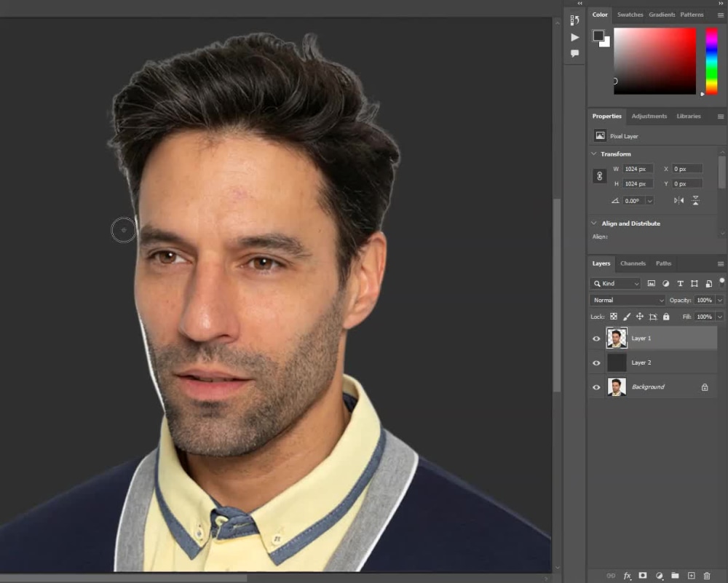The height and width of the screenshot is (583, 728).
Task: Open the Adjustments tab
Action: tap(649, 116)
